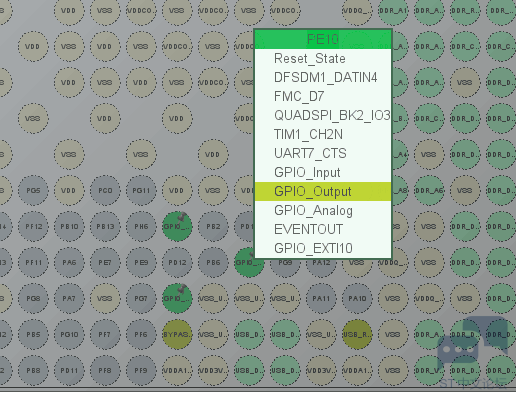The image size is (516, 399).
Task: Click pin PB5
Action: 33,334
